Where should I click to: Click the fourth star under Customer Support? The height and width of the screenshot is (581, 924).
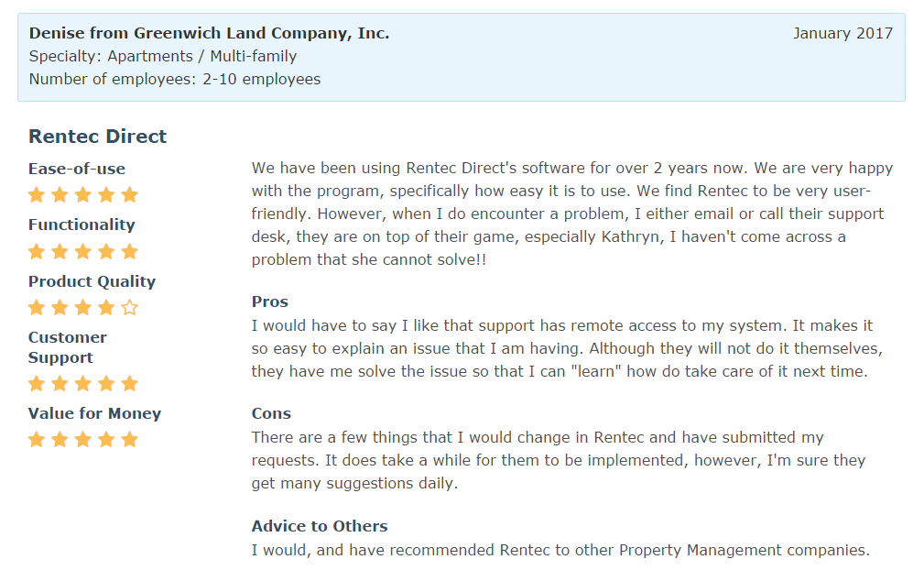tap(106, 383)
